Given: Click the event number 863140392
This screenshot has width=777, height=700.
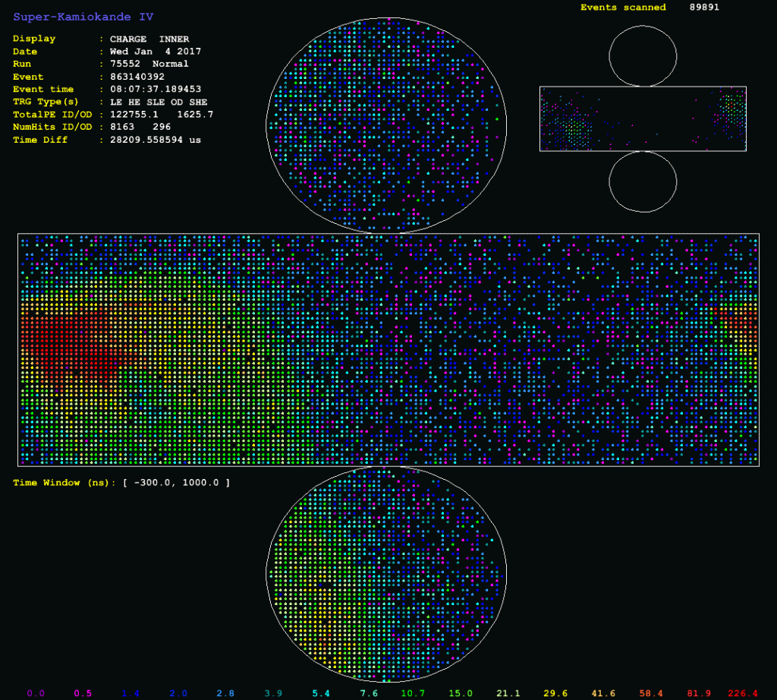Looking at the screenshot, I should pyautogui.click(x=137, y=77).
